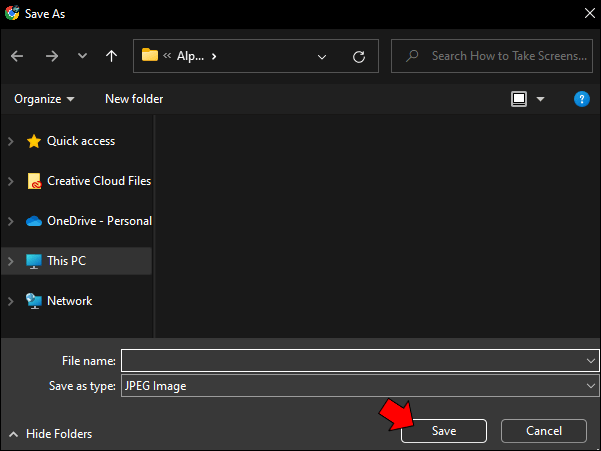Collapse the pane with Hide Folders
The height and width of the screenshot is (451, 601).
click(x=51, y=434)
